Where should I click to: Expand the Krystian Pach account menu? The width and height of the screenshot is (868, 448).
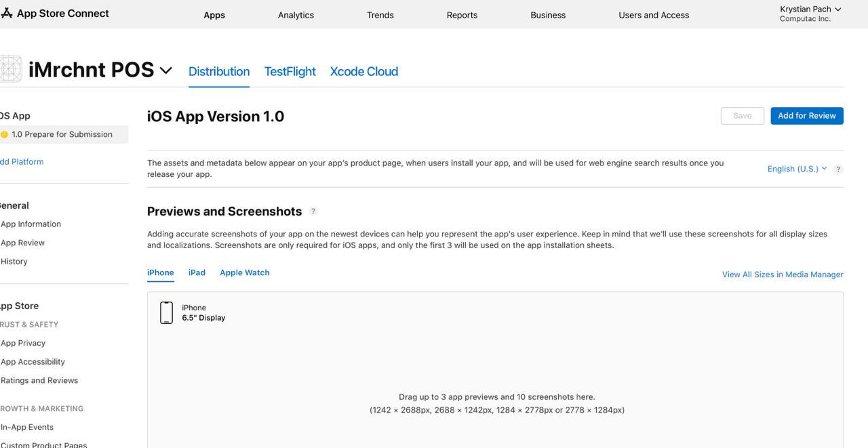click(810, 9)
